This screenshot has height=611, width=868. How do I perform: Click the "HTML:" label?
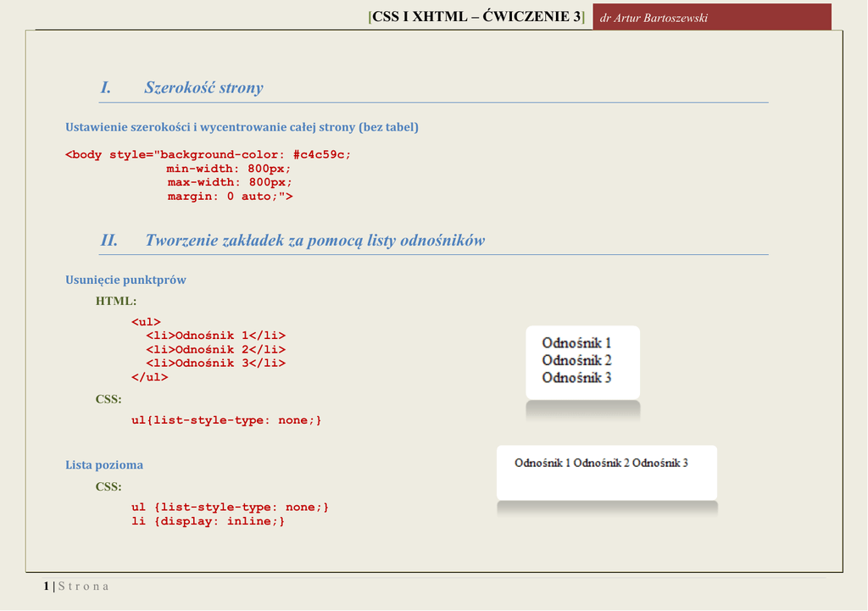(116, 301)
